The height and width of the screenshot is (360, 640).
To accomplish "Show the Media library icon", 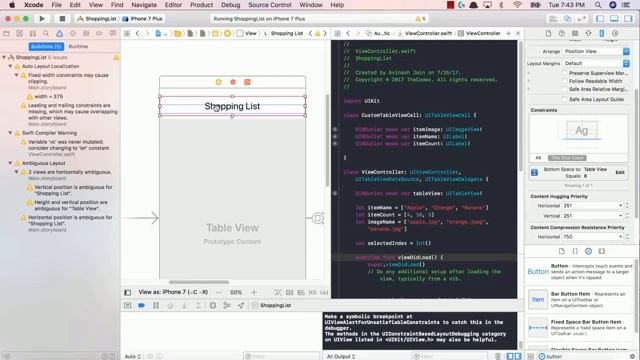I will click(x=602, y=251).
